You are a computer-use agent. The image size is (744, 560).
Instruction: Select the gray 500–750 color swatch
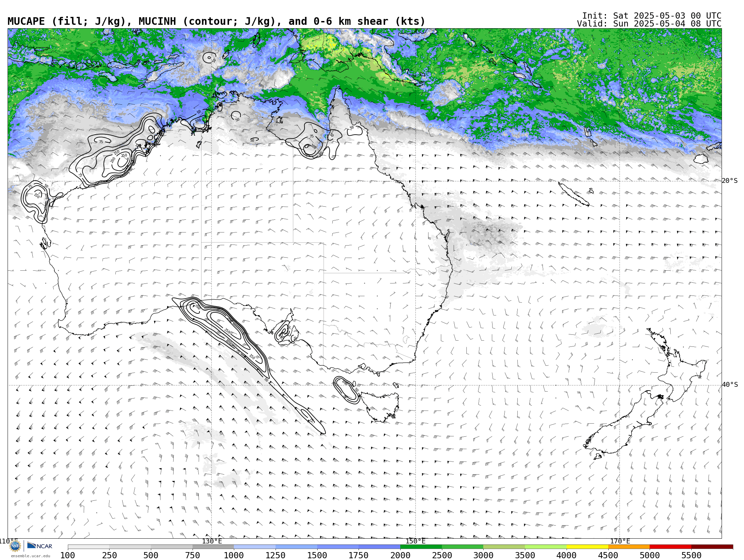(172, 547)
